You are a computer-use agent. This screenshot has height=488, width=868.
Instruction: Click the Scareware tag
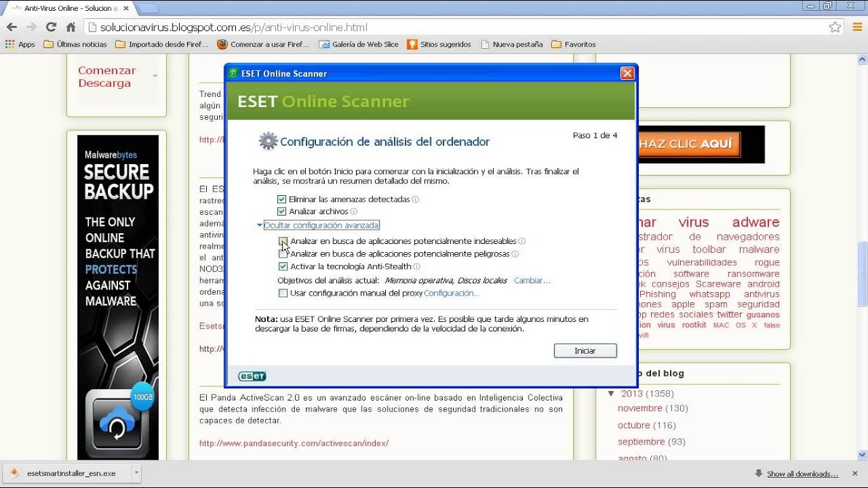tap(718, 284)
